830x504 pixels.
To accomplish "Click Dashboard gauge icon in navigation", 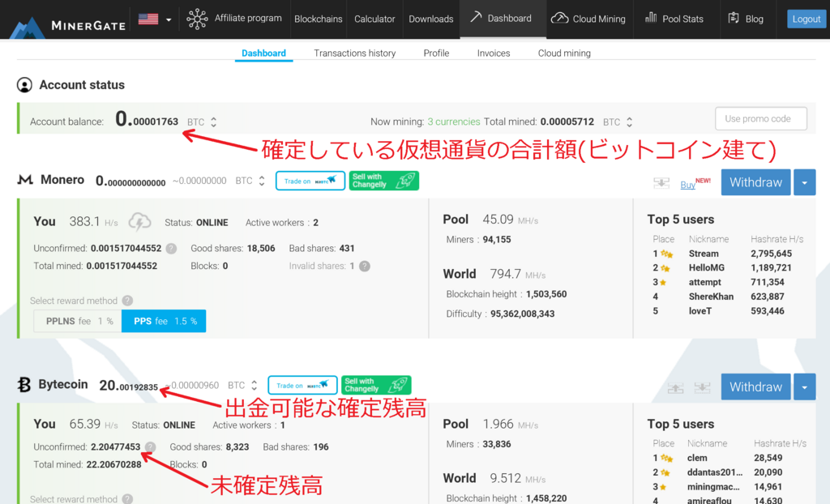I will [x=476, y=17].
